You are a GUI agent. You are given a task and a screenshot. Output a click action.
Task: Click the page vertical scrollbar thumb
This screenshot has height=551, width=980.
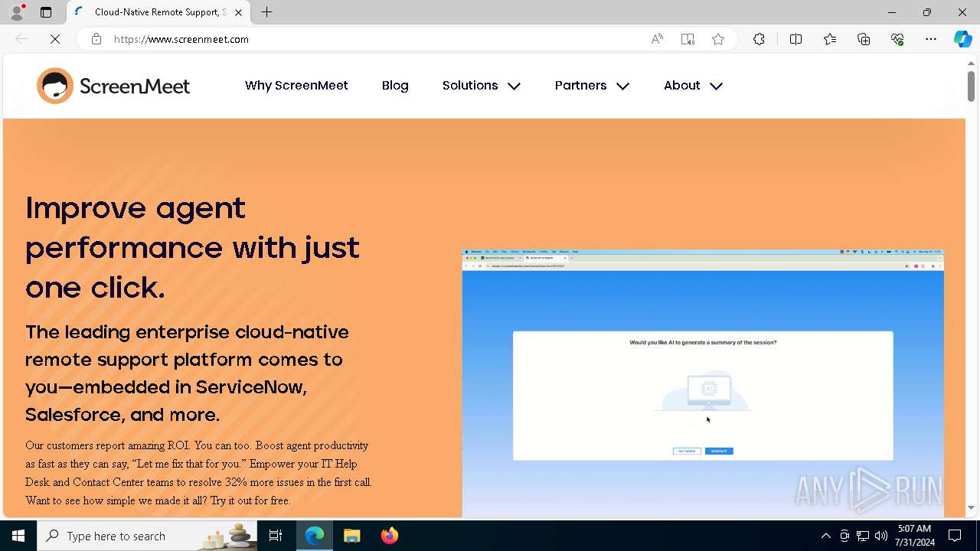pos(971,86)
